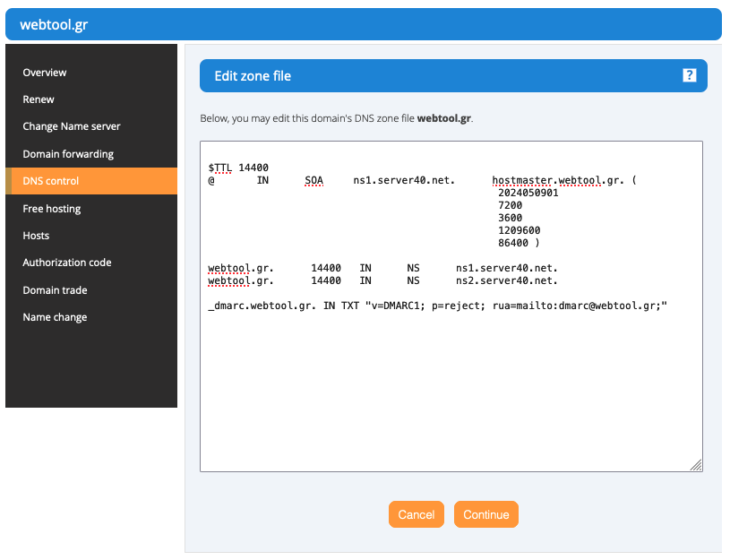The image size is (730, 560).
Task: Open Name change page
Action: (55, 317)
